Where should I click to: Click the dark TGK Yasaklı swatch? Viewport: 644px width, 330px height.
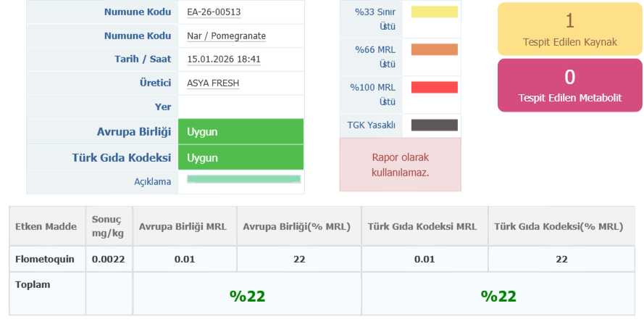tap(434, 125)
